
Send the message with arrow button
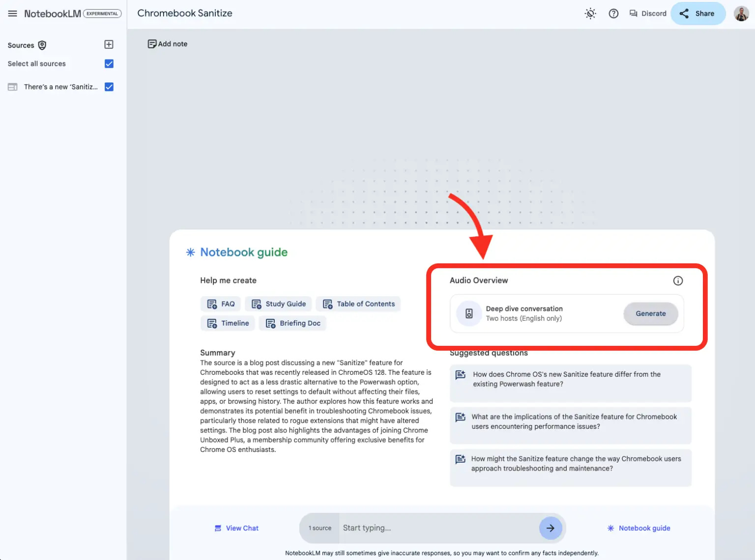[x=551, y=529]
